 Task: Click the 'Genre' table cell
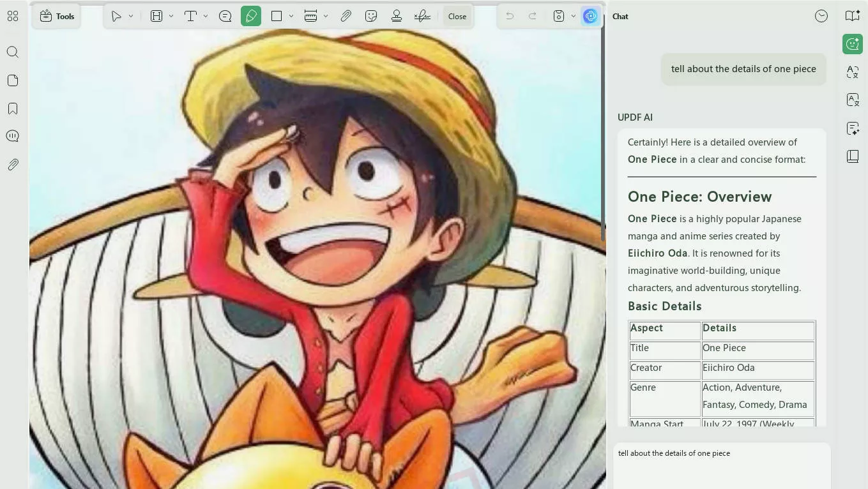665,398
